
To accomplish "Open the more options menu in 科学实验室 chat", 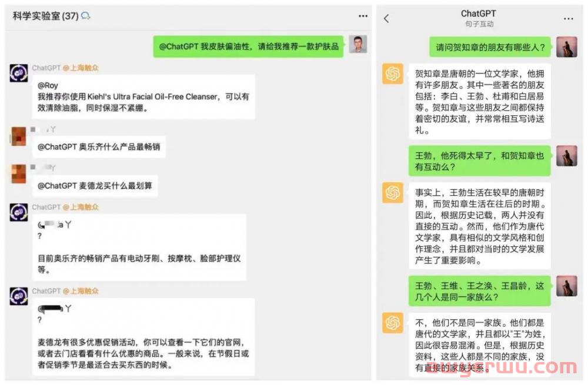I will coord(363,16).
